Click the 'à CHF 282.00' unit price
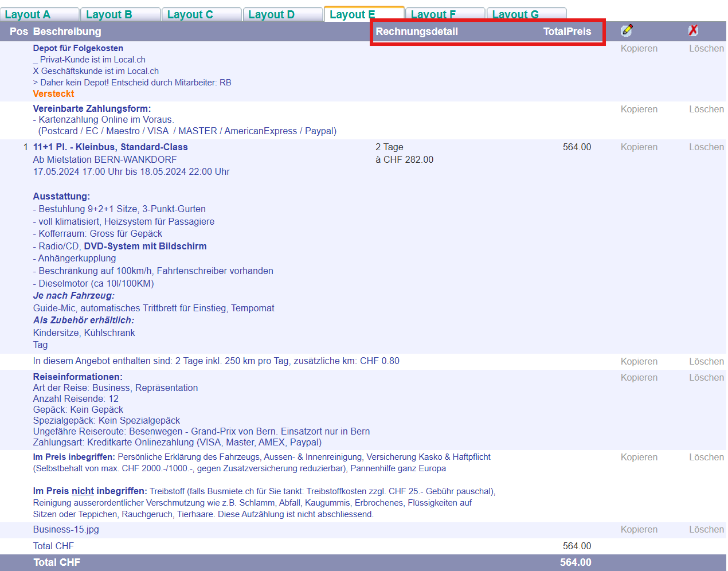Screen dimensions: 728x571 [404, 160]
